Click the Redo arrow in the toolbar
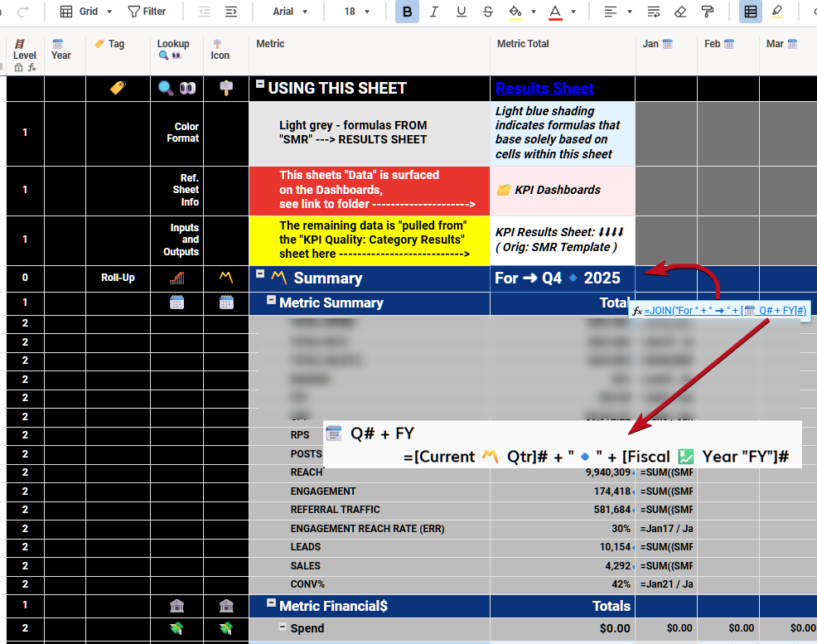817x644 pixels. click(x=23, y=12)
